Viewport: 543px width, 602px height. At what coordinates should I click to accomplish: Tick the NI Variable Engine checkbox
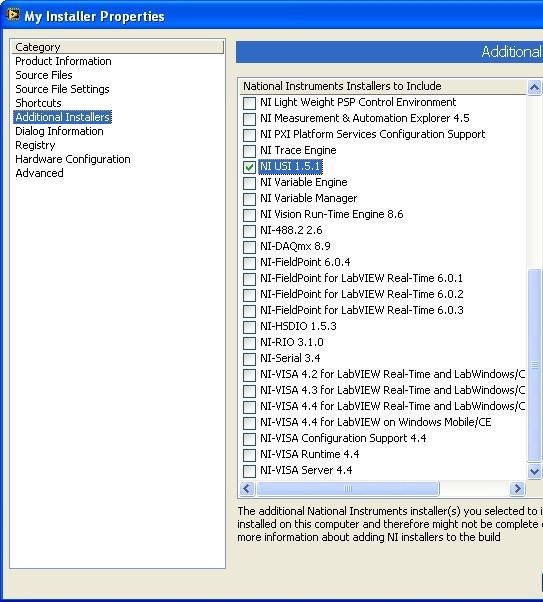coord(249,183)
